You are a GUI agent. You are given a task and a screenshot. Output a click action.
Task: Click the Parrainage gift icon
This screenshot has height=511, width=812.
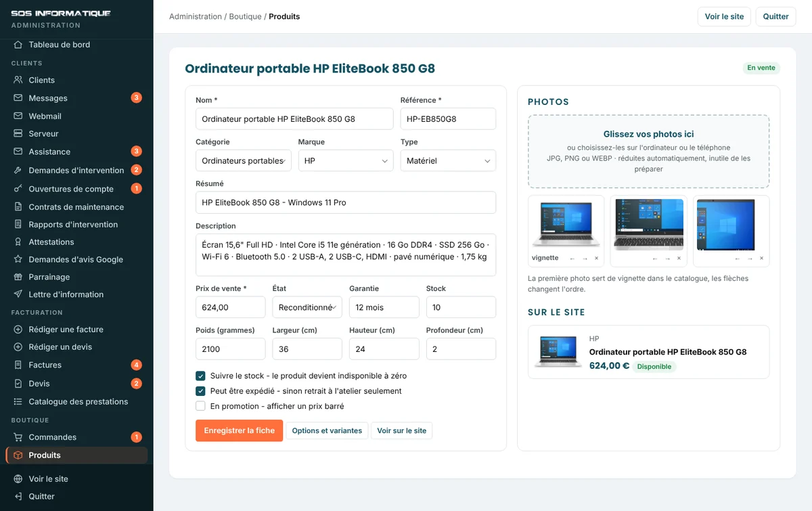(18, 277)
